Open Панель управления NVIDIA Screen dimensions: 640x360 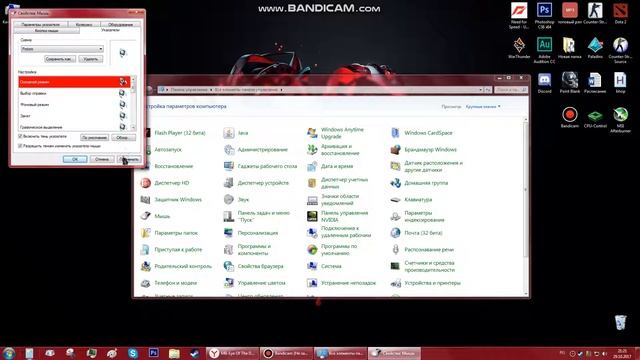click(338, 216)
